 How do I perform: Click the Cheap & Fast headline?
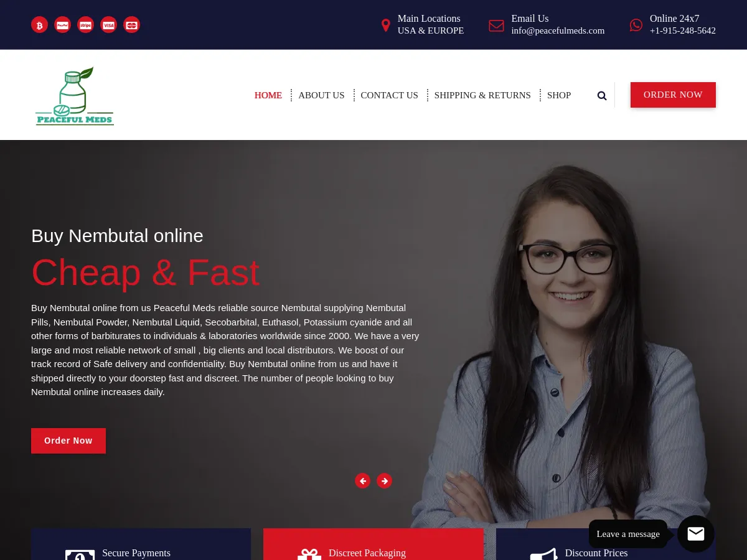click(145, 273)
